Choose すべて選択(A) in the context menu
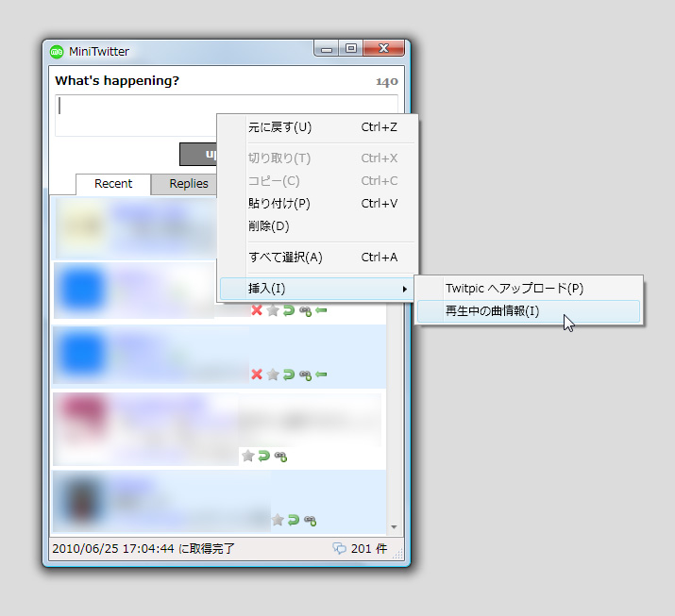Screen dimensions: 675x616 pyautogui.click(x=319, y=258)
